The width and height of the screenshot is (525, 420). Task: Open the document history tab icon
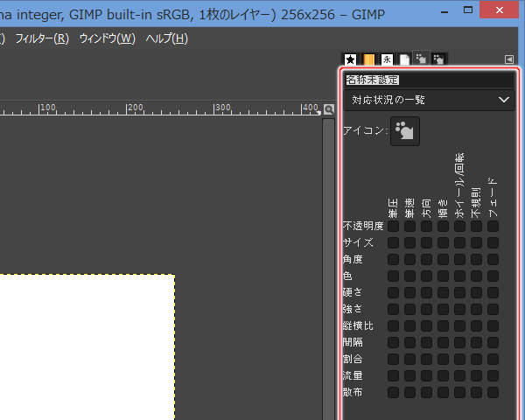(x=404, y=60)
